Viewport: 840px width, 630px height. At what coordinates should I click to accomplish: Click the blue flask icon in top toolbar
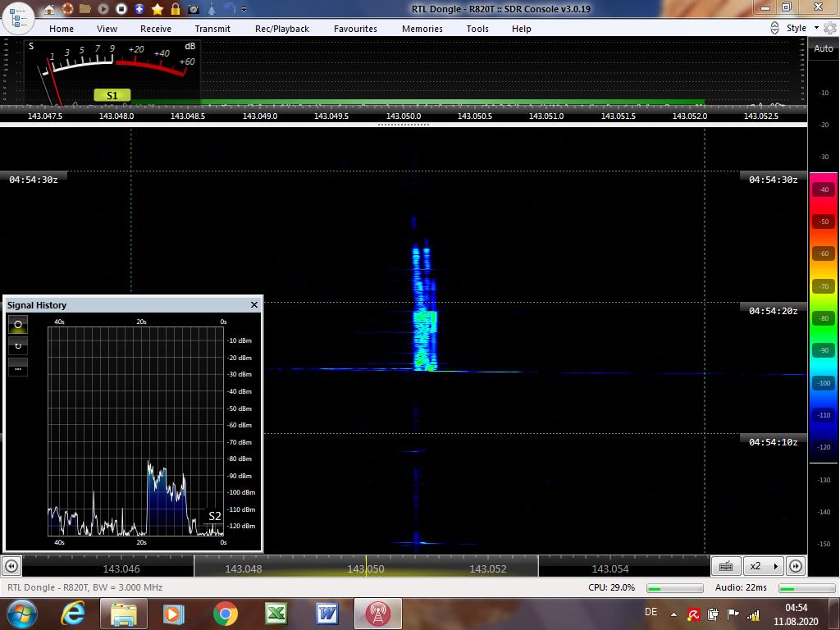212,8
